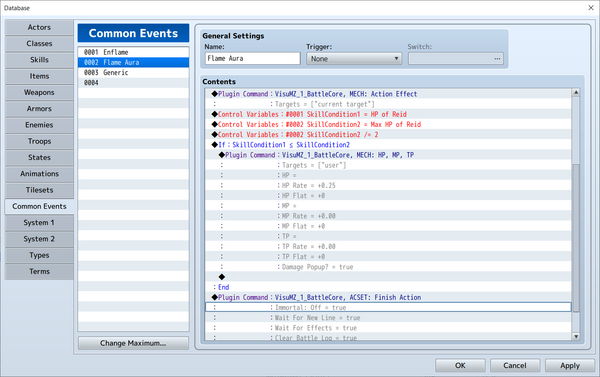Click scroll down arrow in Contents list
Screen dimensions: 600x377
(576, 336)
